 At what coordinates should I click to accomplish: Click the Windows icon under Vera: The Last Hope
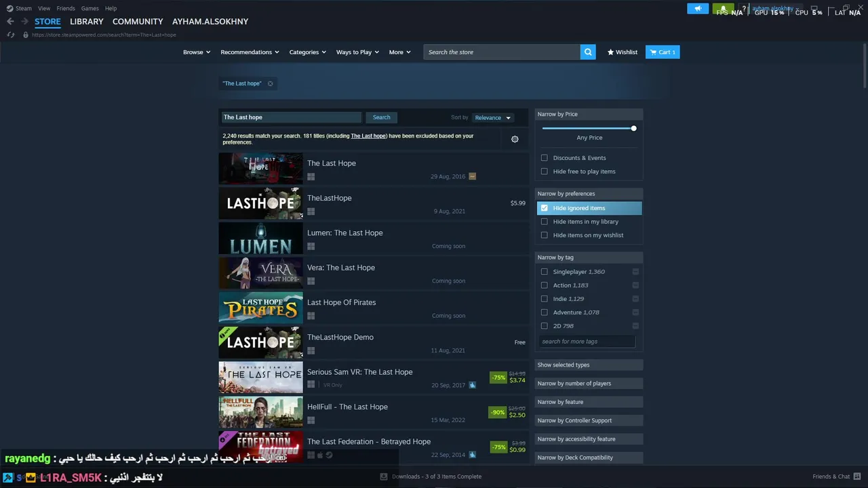pos(311,281)
